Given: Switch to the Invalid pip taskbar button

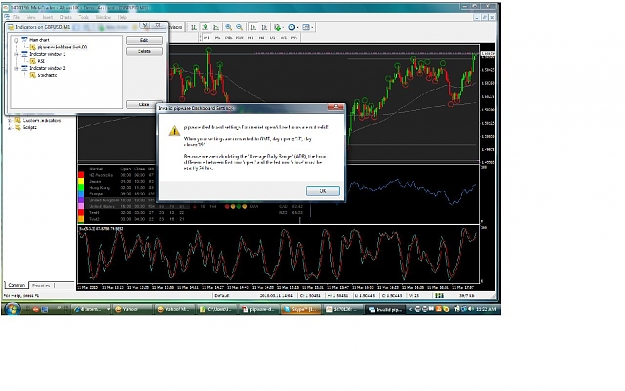Looking at the screenshot, I should tap(385, 309).
